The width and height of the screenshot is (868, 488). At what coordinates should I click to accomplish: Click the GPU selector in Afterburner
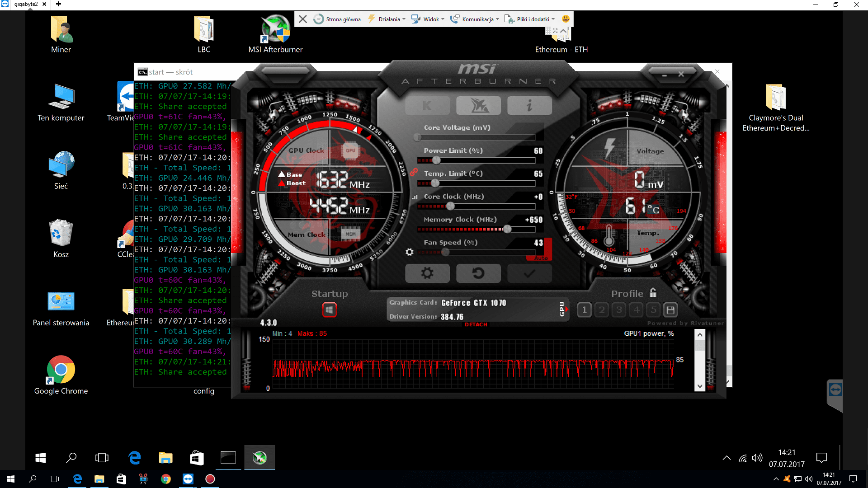click(563, 309)
